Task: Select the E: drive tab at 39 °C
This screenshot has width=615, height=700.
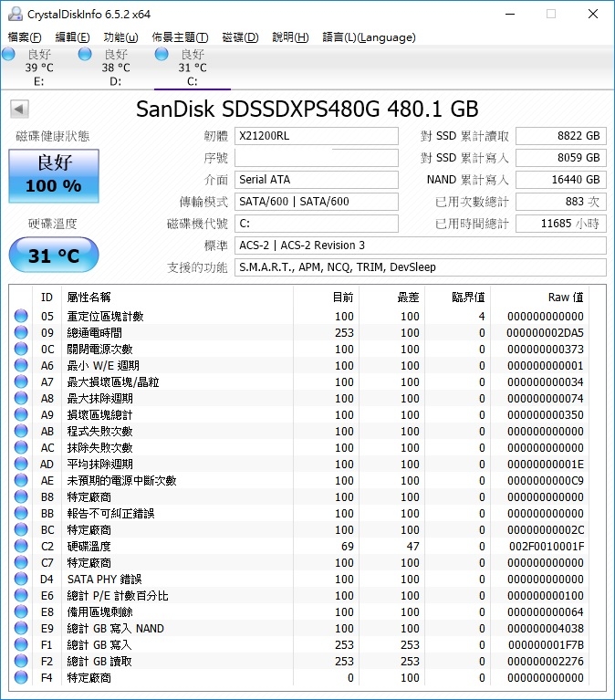Action: tap(39, 68)
